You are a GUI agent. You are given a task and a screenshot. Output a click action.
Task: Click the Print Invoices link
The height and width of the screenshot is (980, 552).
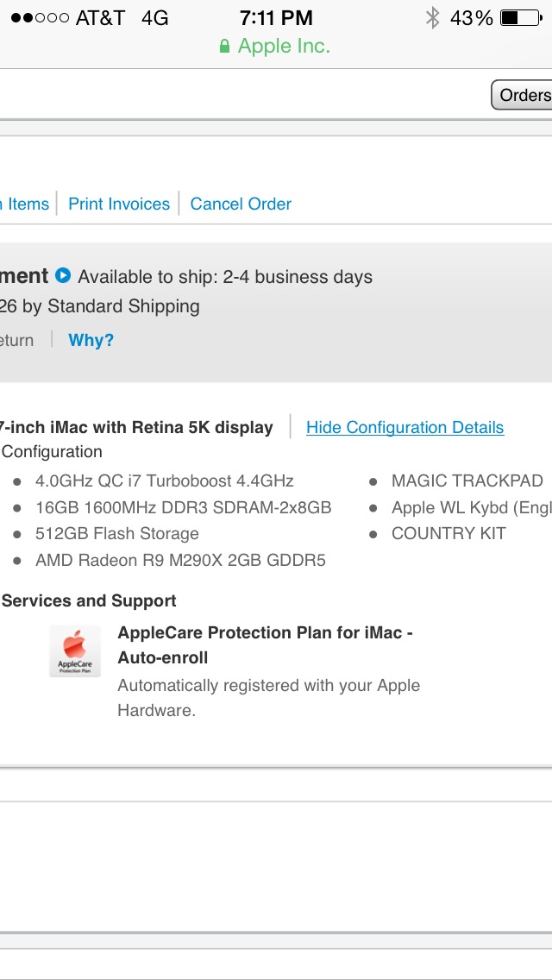(119, 204)
